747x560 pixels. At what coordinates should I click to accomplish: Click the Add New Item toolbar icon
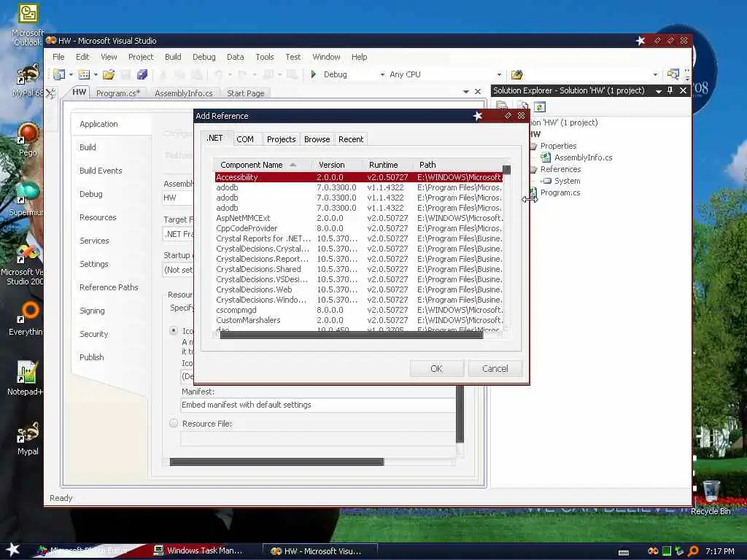click(x=84, y=74)
